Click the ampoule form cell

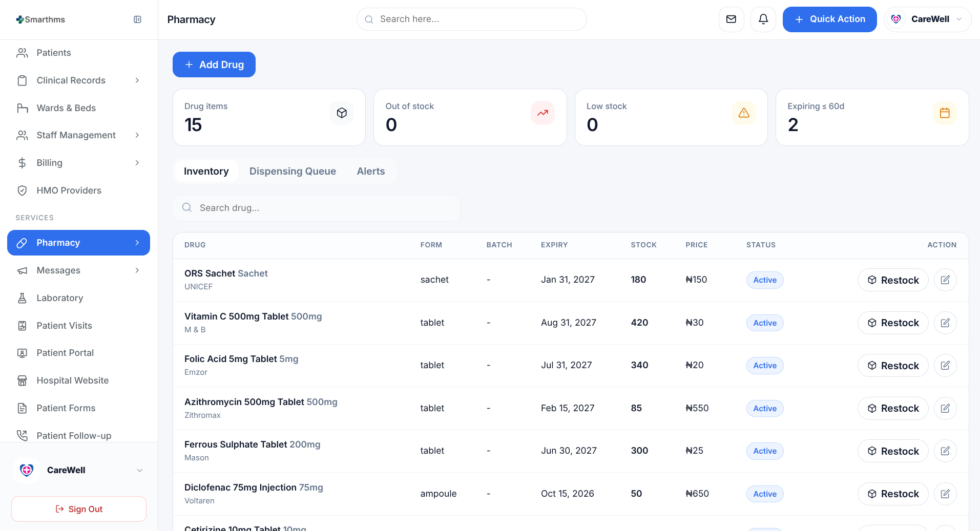coord(439,494)
